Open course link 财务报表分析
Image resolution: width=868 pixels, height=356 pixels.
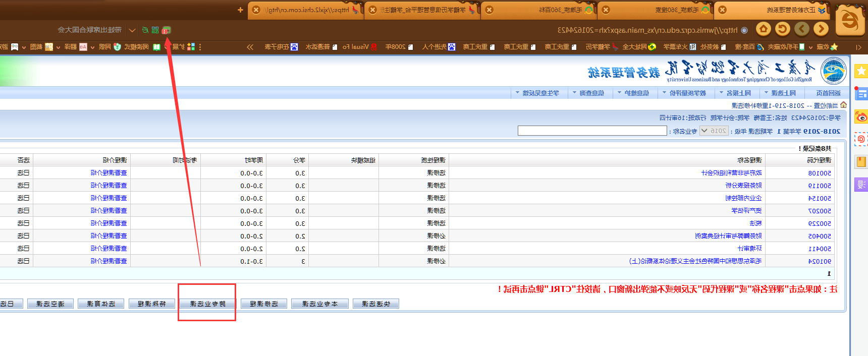coord(744,186)
